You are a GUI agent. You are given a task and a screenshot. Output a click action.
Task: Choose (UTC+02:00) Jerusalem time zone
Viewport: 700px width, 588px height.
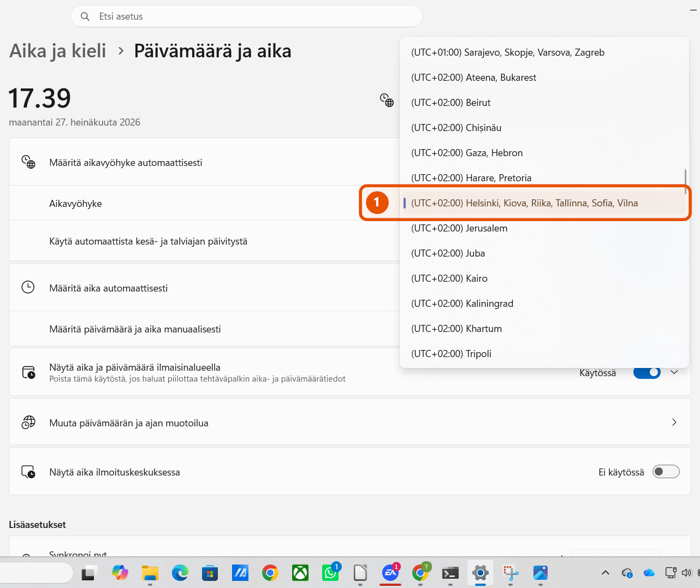544,228
